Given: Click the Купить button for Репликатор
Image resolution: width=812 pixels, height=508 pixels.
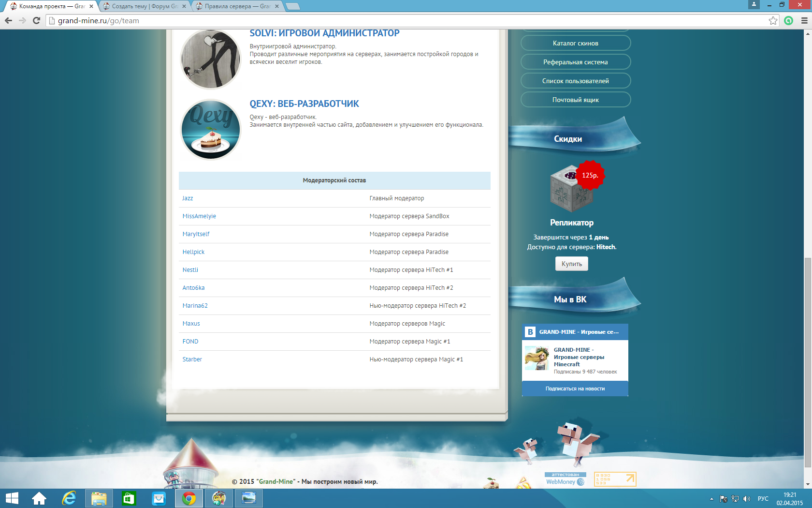Looking at the screenshot, I should click(x=572, y=264).
